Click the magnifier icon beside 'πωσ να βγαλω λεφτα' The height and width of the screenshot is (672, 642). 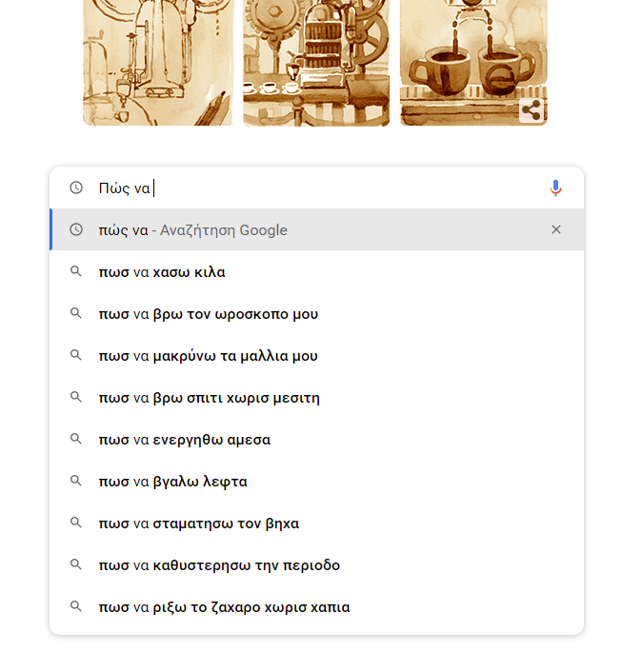coord(76,482)
